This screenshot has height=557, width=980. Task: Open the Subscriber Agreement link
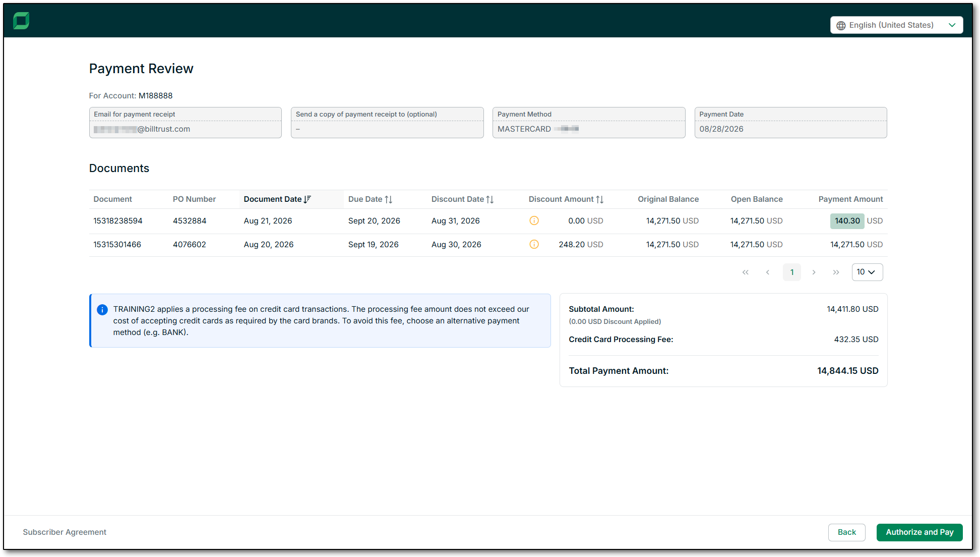[65, 532]
